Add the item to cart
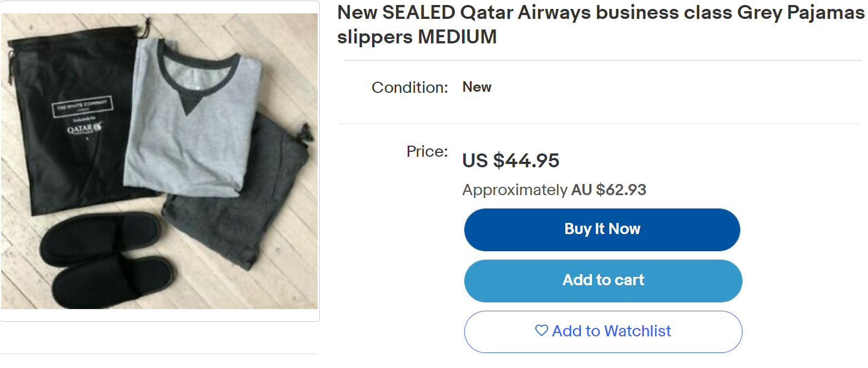The height and width of the screenshot is (368, 868). [603, 280]
